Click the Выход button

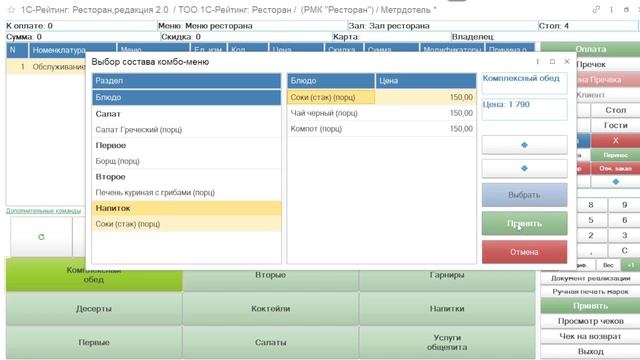[x=590, y=351]
